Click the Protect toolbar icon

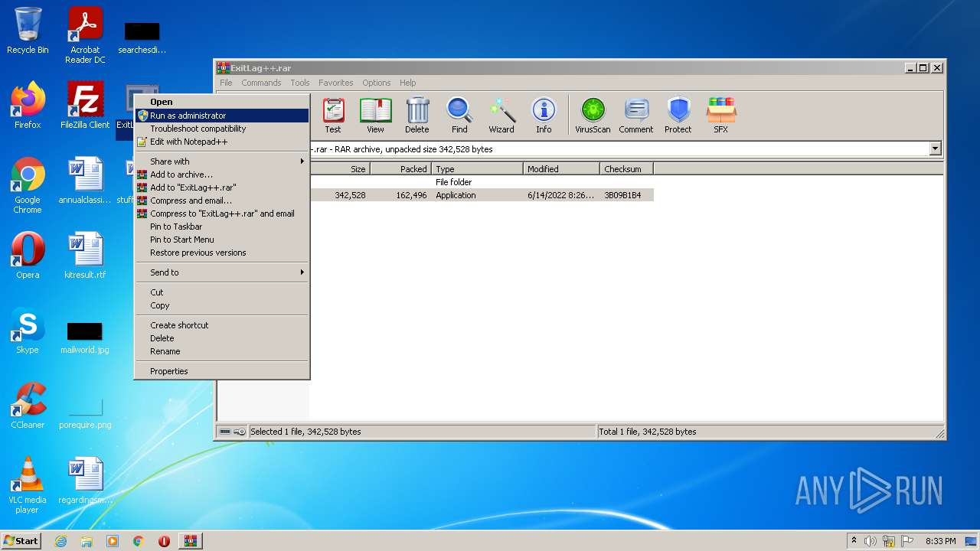pos(678,116)
